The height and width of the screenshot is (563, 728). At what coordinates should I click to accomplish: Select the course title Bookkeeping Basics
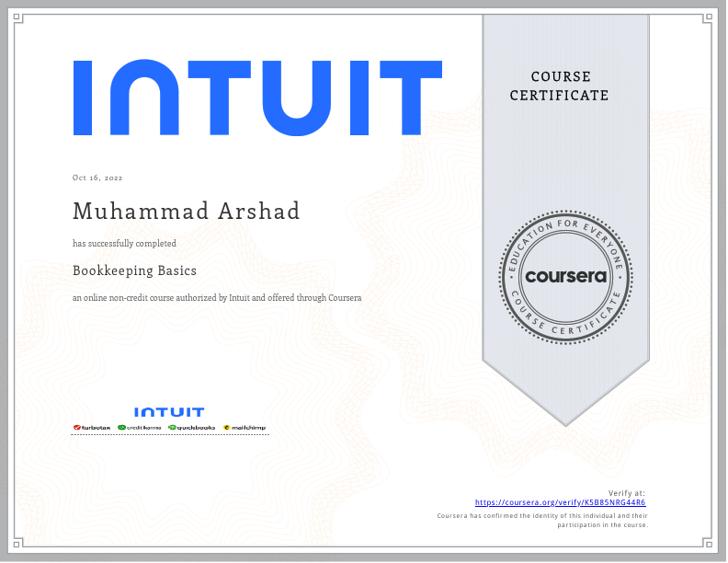click(134, 270)
